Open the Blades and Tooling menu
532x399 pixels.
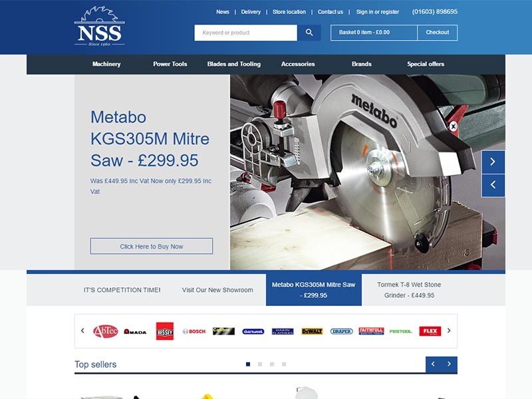pyautogui.click(x=234, y=65)
